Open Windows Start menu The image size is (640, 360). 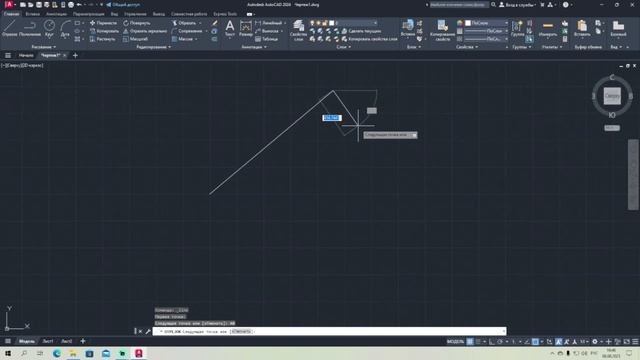[7, 353]
